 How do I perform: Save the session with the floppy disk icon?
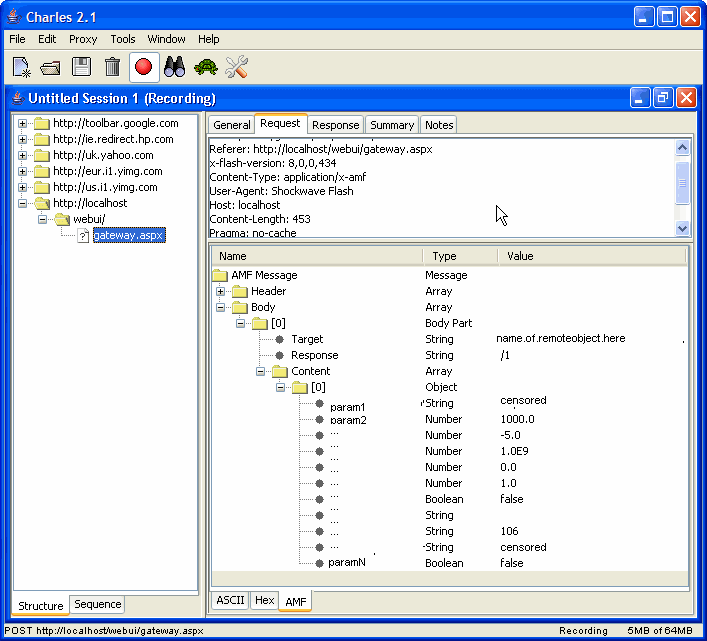[x=82, y=67]
